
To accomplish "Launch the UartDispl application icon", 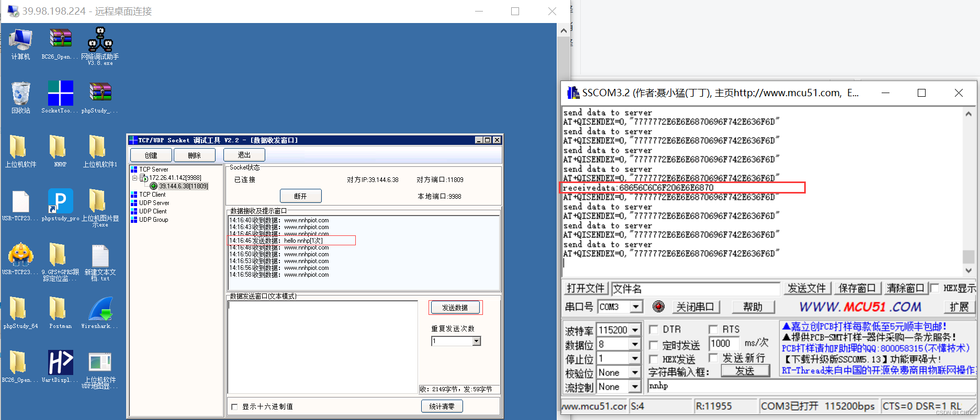I will coord(60,362).
